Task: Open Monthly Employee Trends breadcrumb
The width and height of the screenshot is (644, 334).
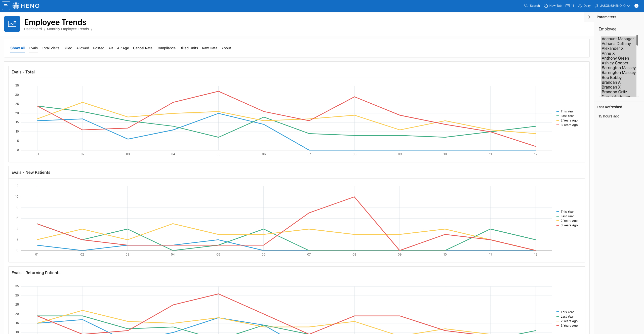Action: [68, 29]
